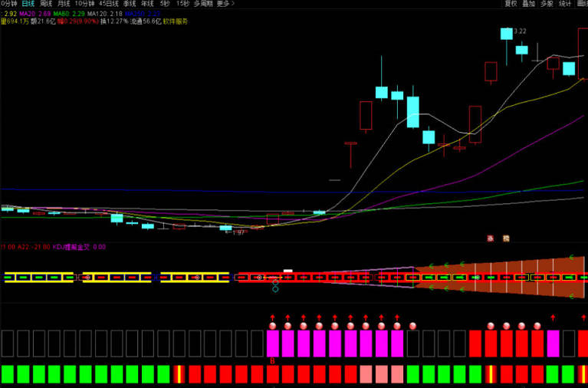Open the 复权 adjustment menu

point(511,4)
